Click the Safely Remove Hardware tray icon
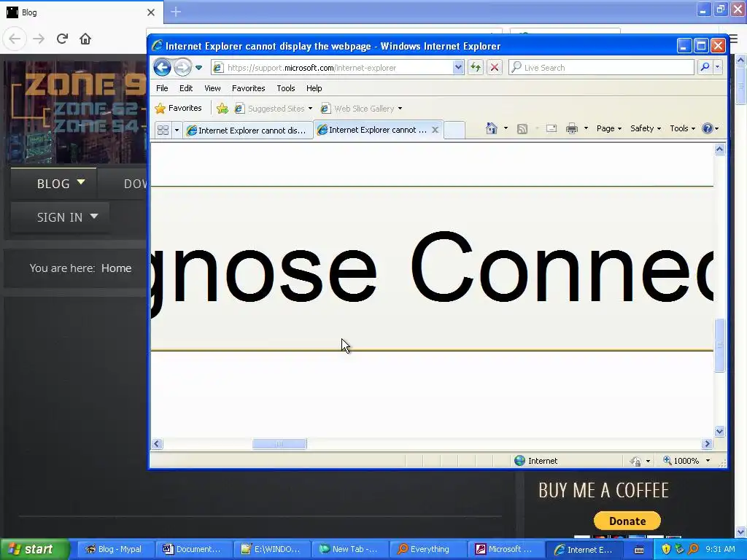Image resolution: width=747 pixels, height=560 pixels. coord(679,549)
